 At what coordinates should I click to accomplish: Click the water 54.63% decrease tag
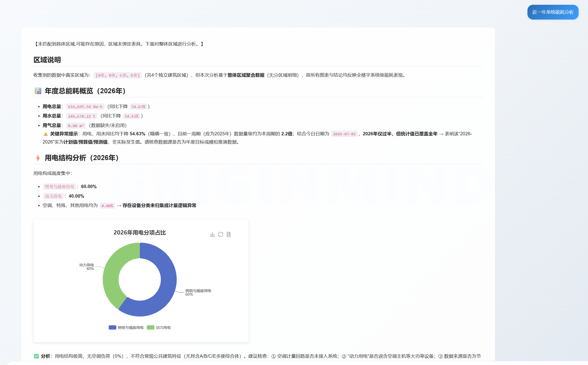point(131,116)
